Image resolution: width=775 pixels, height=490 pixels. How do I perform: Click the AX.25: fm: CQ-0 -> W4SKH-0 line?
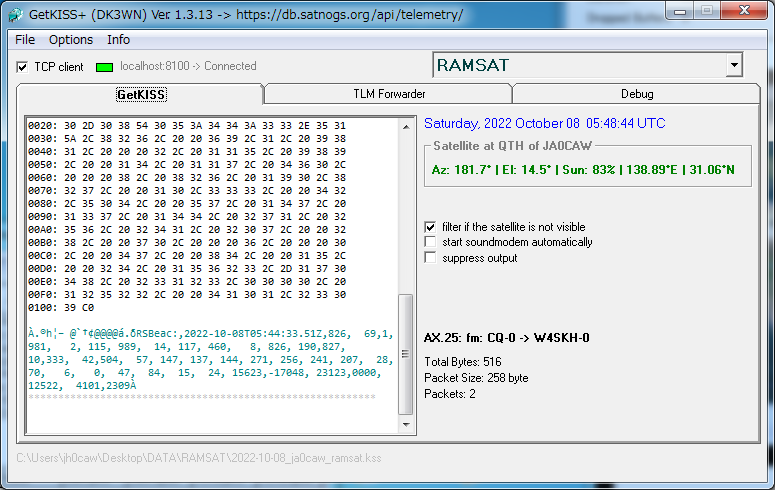[507, 338]
